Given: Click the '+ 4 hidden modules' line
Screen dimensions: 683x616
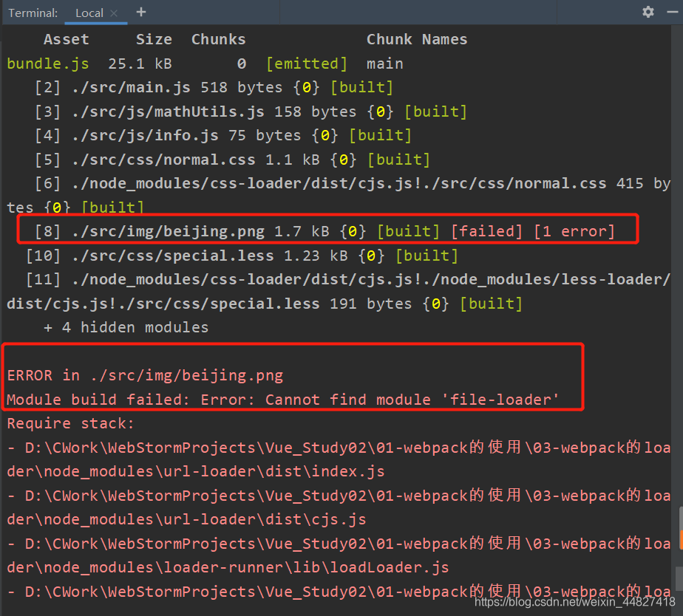Looking at the screenshot, I should (x=126, y=327).
